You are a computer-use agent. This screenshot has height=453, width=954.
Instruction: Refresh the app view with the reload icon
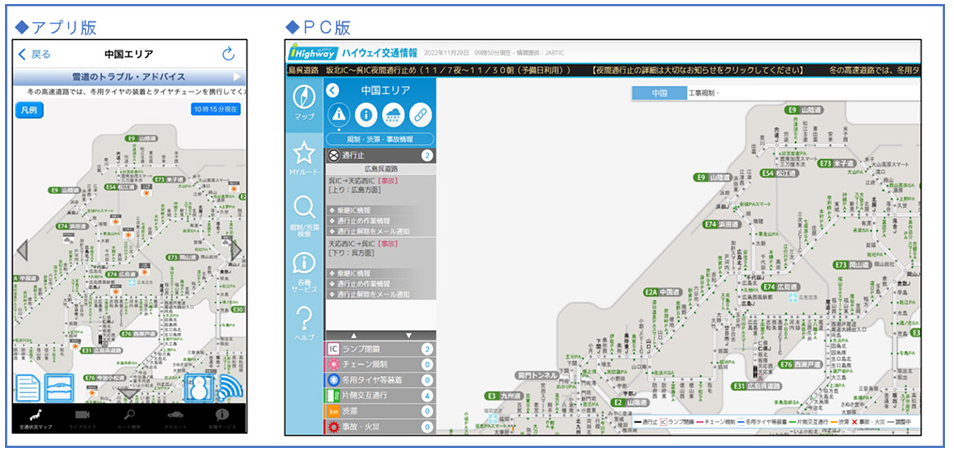[x=228, y=54]
